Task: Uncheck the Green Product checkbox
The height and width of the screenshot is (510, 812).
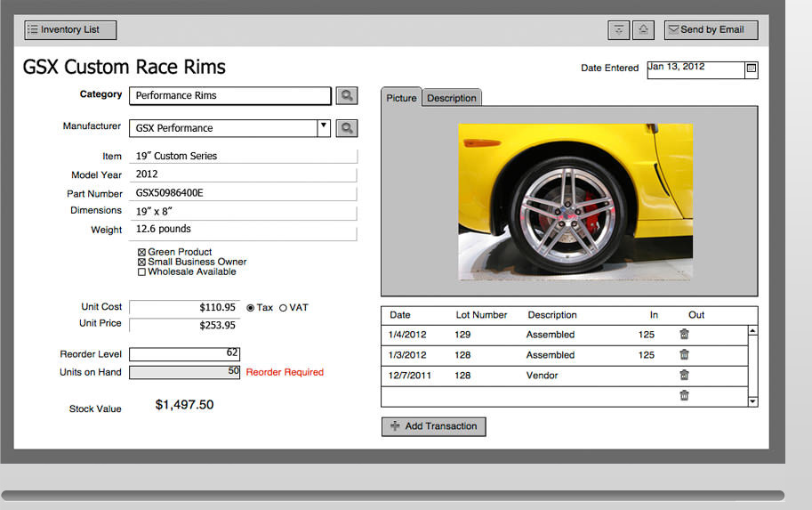Action: click(141, 253)
